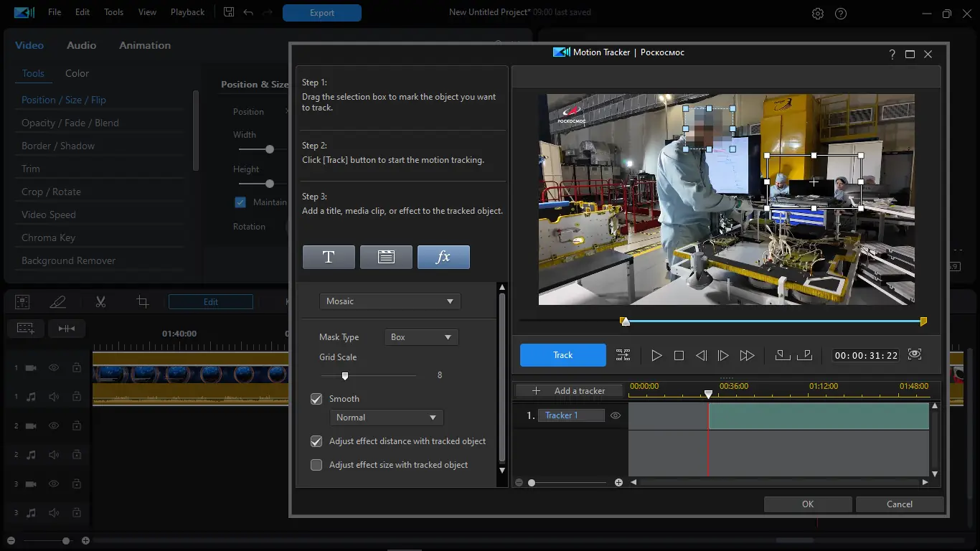Click the title (T) button in Step 3
The height and width of the screenshot is (551, 980).
click(329, 257)
